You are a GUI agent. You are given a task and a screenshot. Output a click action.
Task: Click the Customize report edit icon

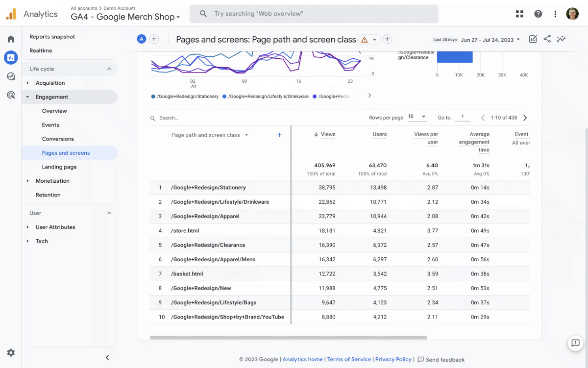point(533,39)
